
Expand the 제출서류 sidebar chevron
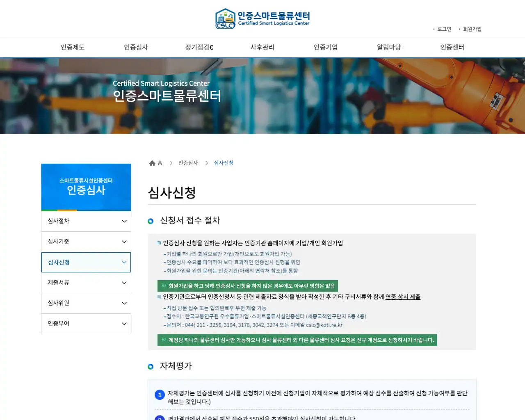click(124, 283)
